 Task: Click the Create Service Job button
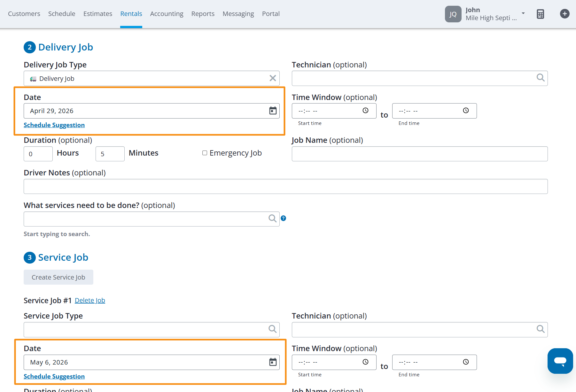click(58, 277)
